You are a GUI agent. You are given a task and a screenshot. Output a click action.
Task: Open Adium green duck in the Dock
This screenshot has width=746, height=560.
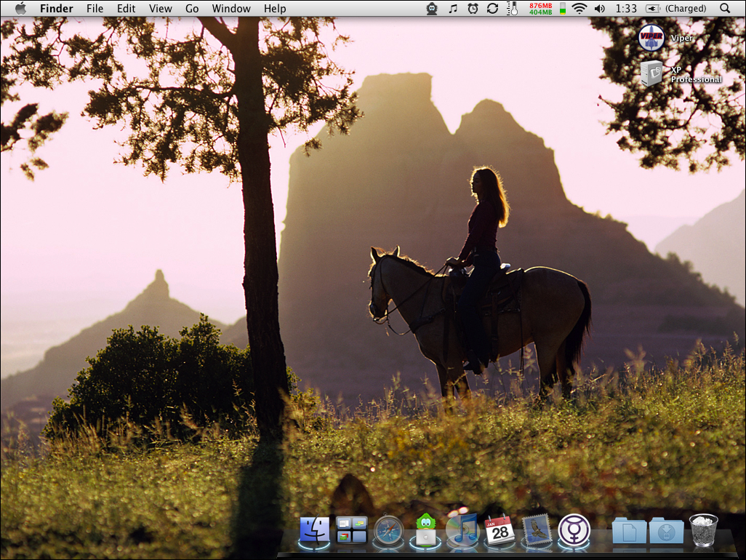(x=426, y=529)
